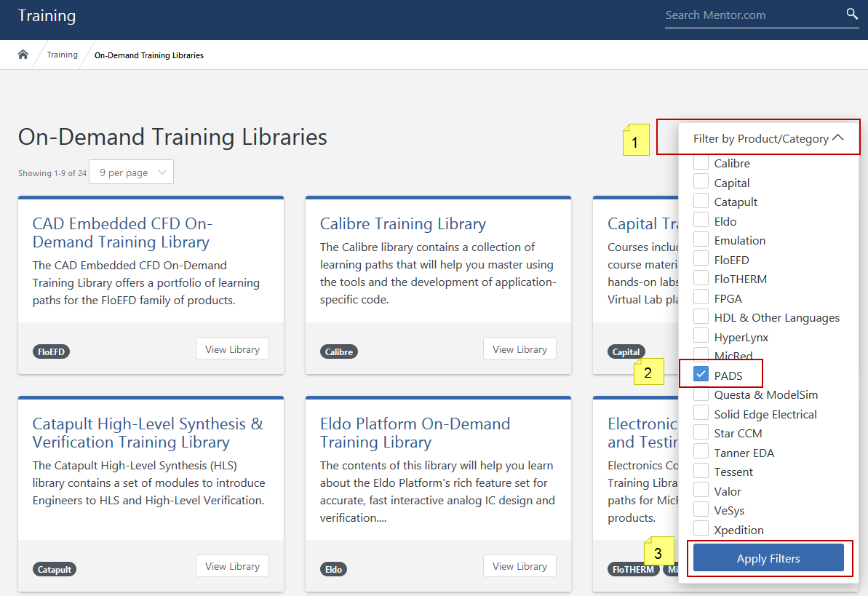The image size is (868, 596).
Task: Check the Tanner EDA checkbox
Action: (x=701, y=451)
